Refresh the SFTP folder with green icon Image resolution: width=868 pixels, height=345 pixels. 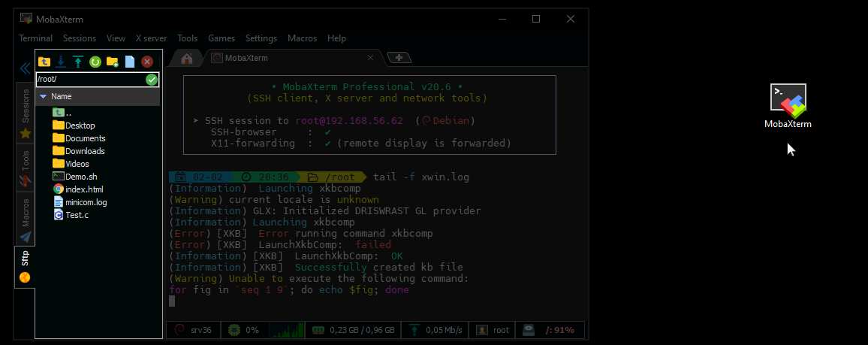pos(95,62)
